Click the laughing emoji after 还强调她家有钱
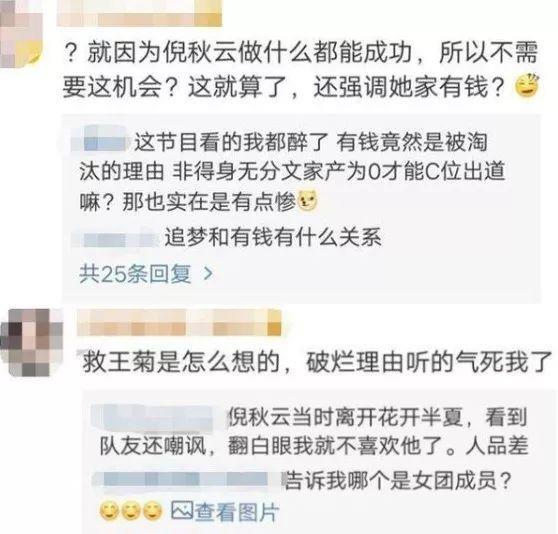558x534 pixels. pyautogui.click(x=527, y=85)
